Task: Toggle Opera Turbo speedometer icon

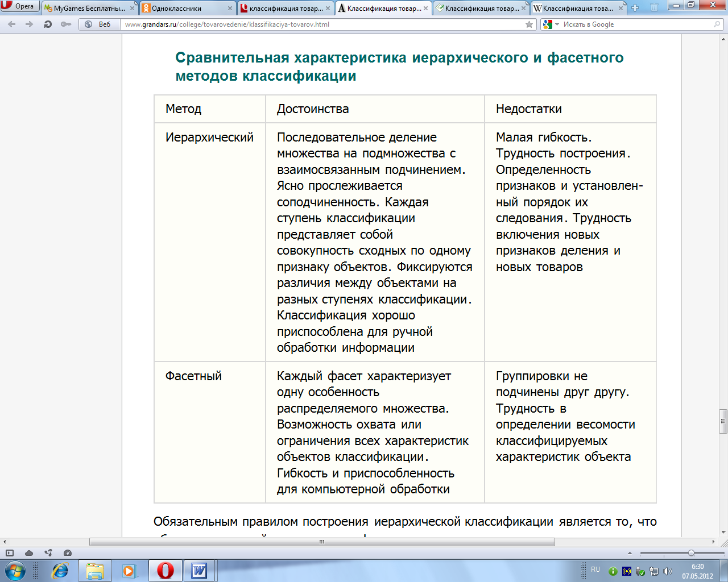Action: click(x=68, y=553)
